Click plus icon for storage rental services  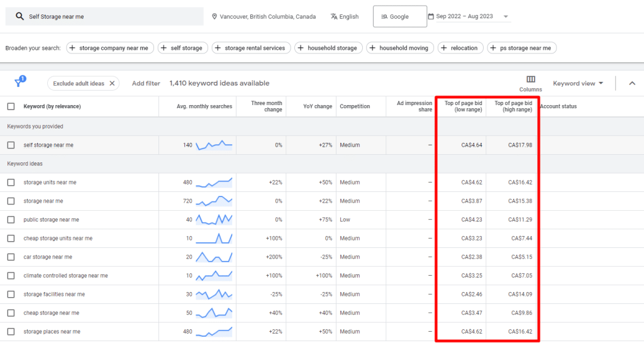click(218, 48)
